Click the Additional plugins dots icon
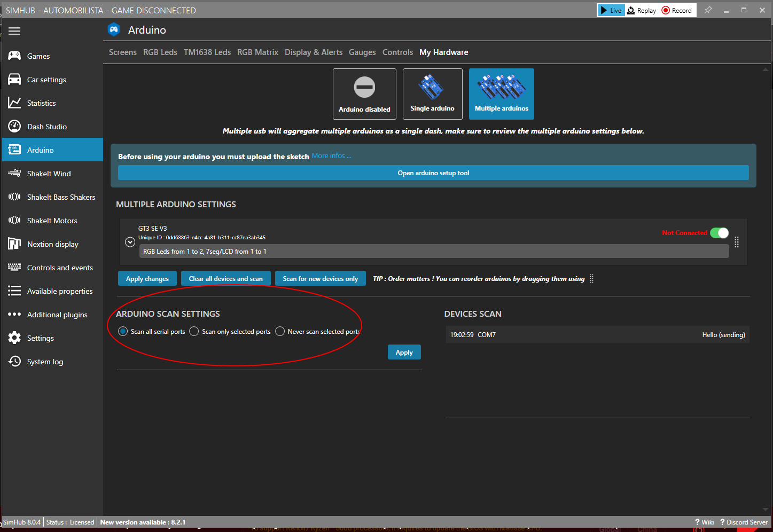This screenshot has height=532, width=773. (14, 314)
